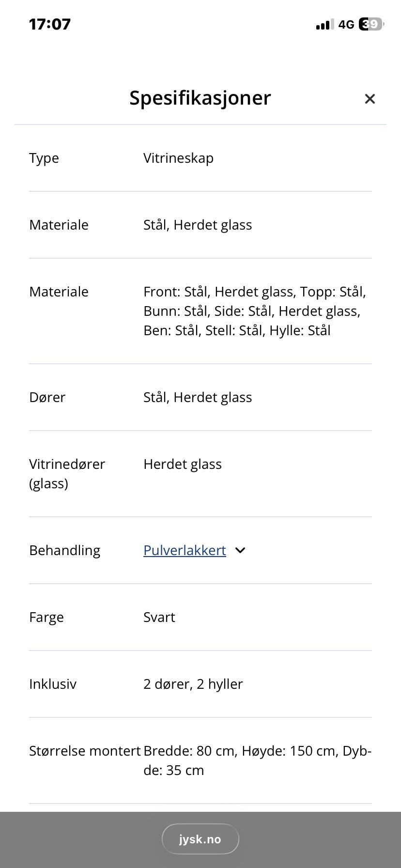Image resolution: width=401 pixels, height=868 pixels.
Task: Click the Inklusiv row label
Action: click(x=53, y=684)
